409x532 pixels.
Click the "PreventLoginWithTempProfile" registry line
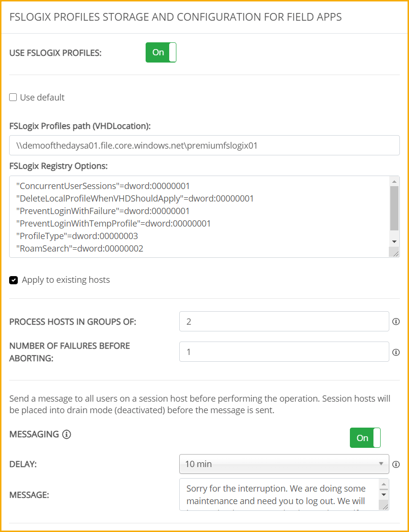click(113, 224)
